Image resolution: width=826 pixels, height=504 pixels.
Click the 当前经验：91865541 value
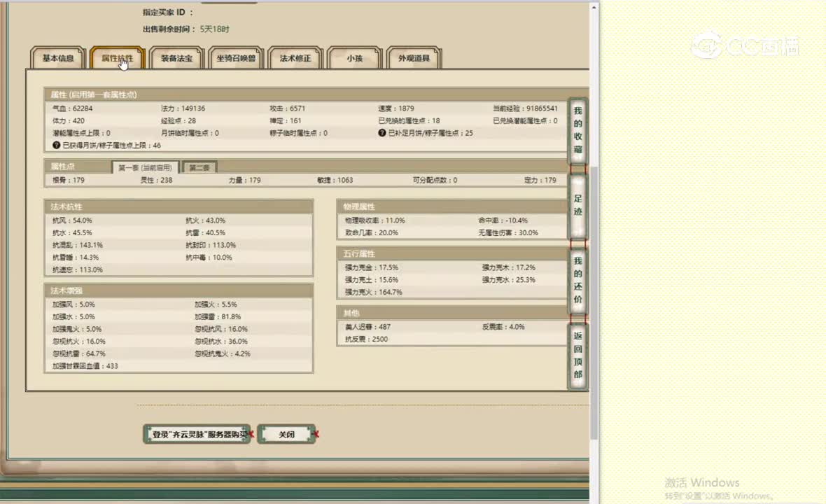point(525,108)
